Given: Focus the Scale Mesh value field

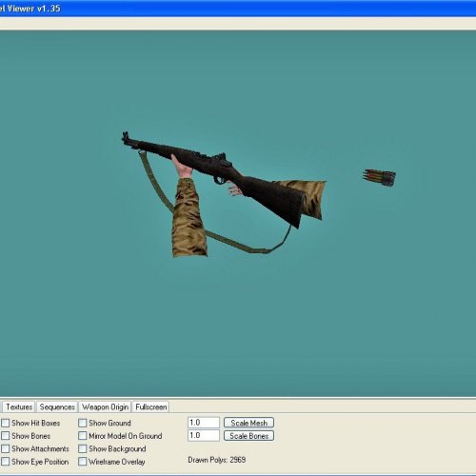Looking at the screenshot, I should [x=204, y=423].
